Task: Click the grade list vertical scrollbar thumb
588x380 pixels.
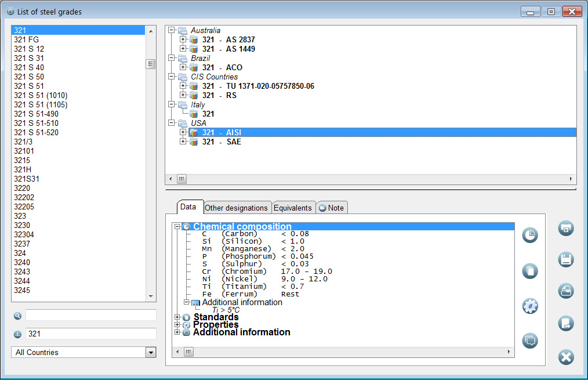Action: (151, 64)
